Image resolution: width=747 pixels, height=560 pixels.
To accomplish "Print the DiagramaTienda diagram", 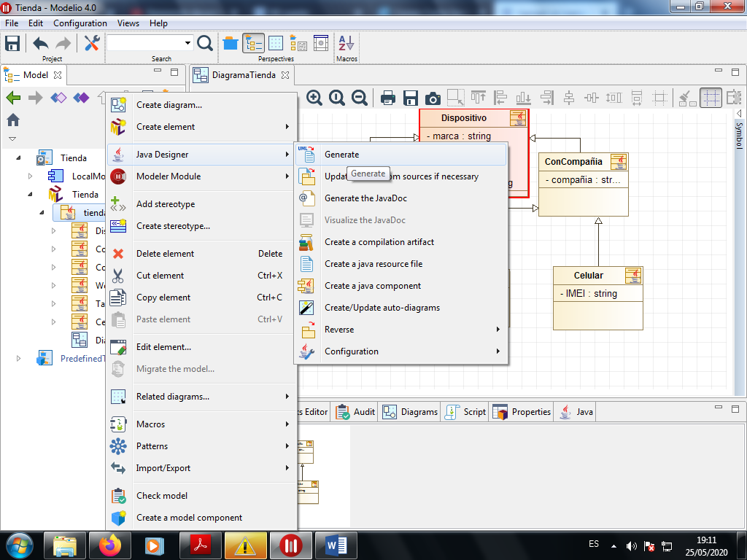I will [x=388, y=98].
